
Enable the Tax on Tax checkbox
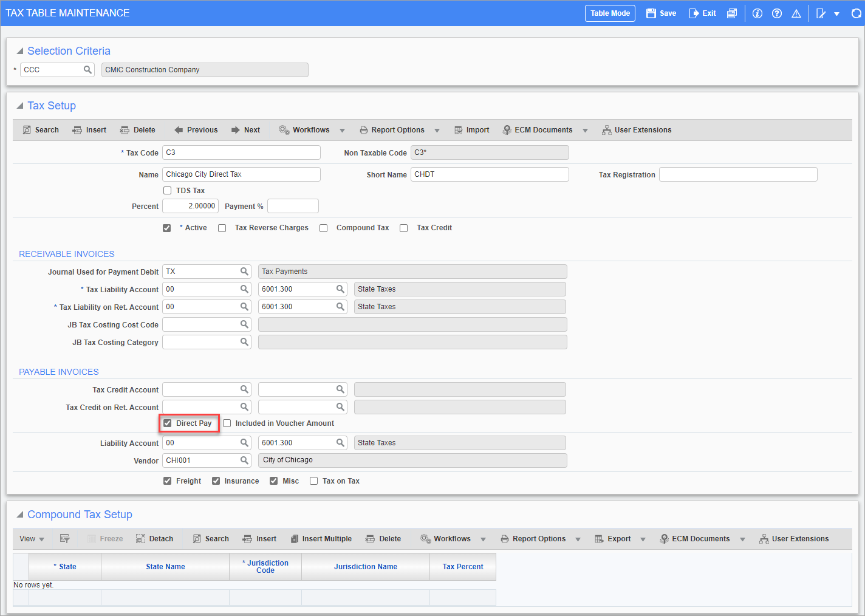pyautogui.click(x=314, y=481)
